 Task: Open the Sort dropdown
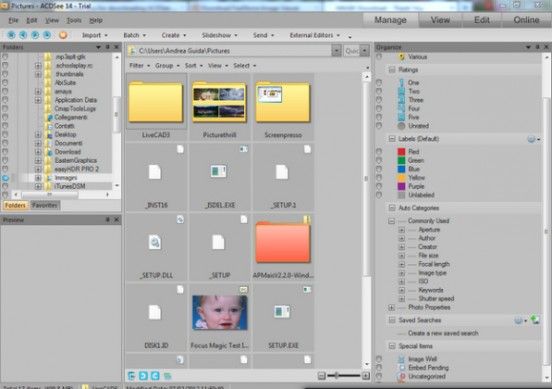194,65
